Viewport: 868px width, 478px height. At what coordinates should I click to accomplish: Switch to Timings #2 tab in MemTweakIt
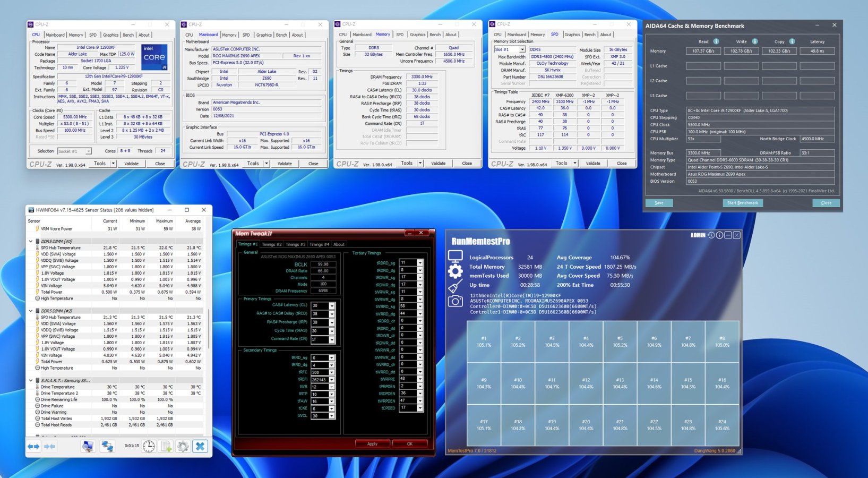tap(272, 244)
